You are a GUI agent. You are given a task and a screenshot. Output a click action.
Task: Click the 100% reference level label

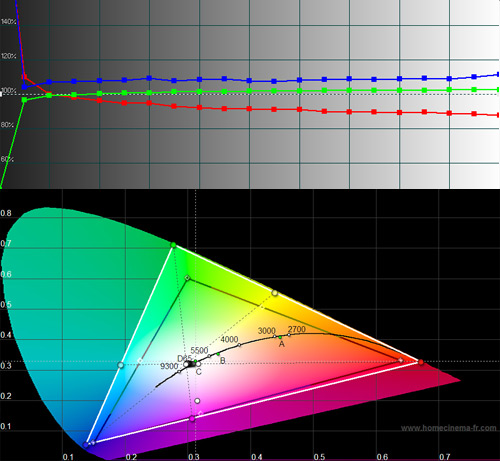click(x=8, y=90)
